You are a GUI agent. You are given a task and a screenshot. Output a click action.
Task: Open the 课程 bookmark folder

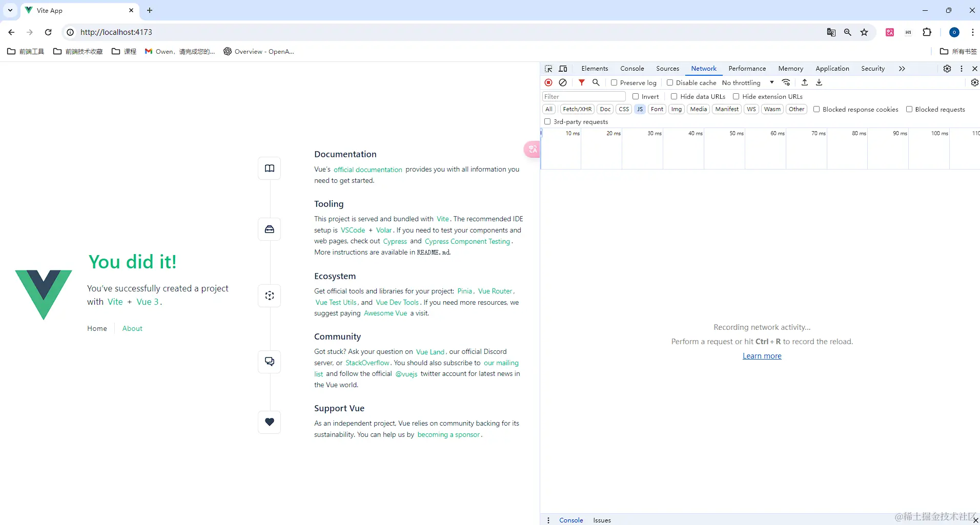[124, 51]
